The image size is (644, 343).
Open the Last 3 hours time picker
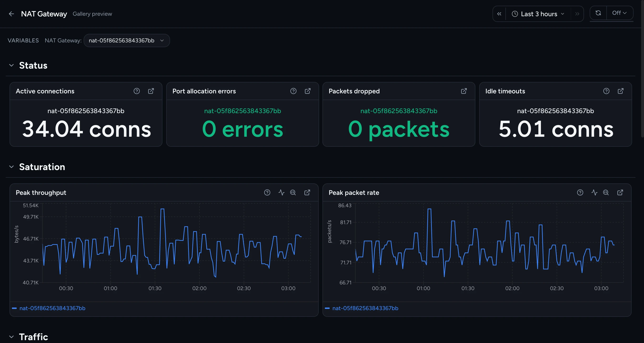(x=538, y=14)
